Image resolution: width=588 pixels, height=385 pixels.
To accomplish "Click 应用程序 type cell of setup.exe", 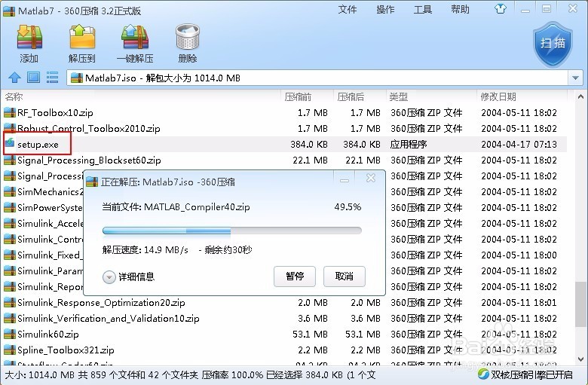I will (409, 145).
